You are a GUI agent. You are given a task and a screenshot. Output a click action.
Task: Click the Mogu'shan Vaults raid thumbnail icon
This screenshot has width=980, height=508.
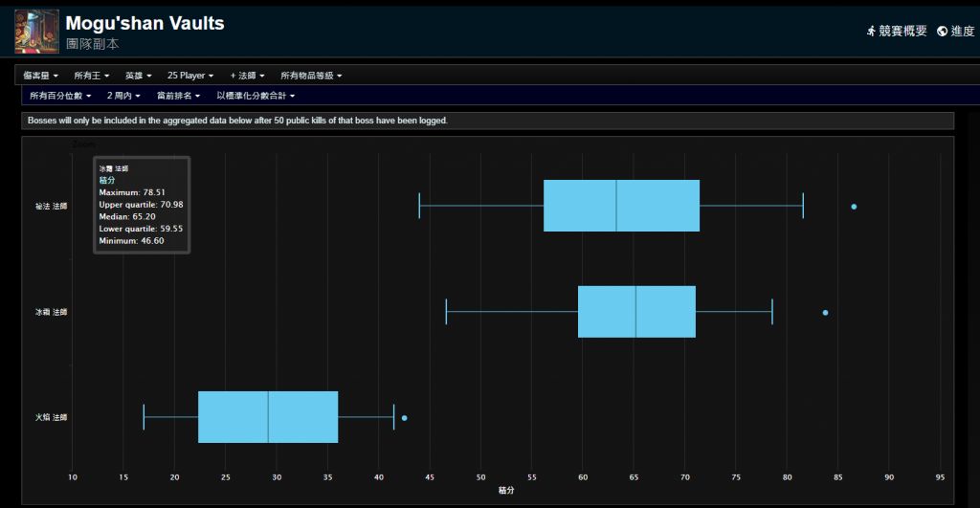36,32
